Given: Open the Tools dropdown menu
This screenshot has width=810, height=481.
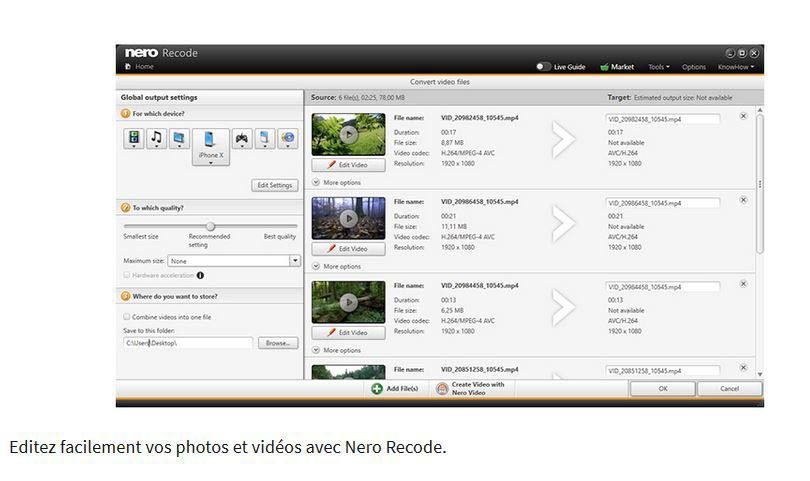Looking at the screenshot, I should (x=658, y=67).
